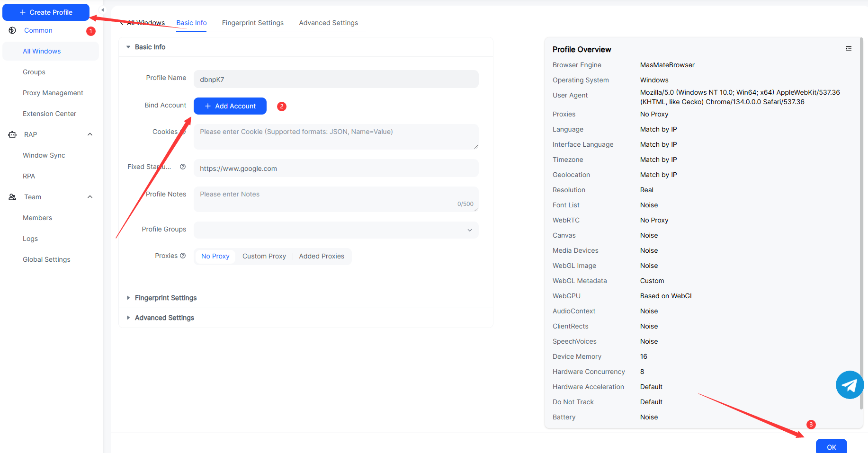
Task: Select the Added Proxies option
Action: coord(322,256)
